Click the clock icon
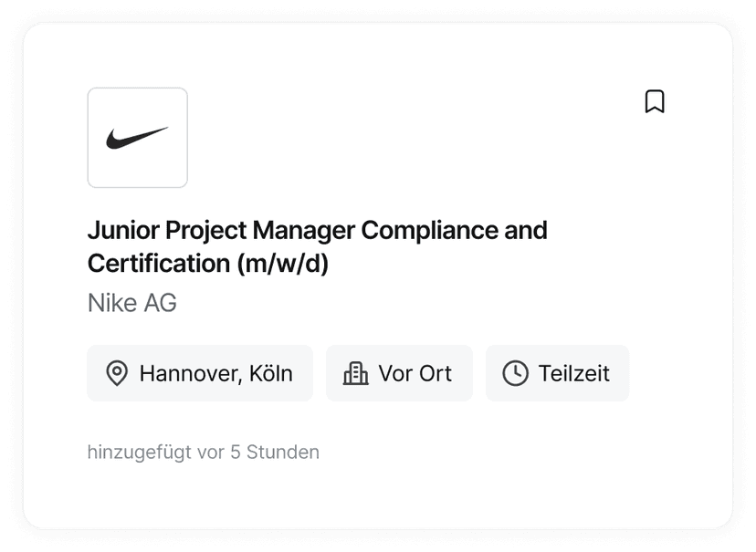 point(515,373)
